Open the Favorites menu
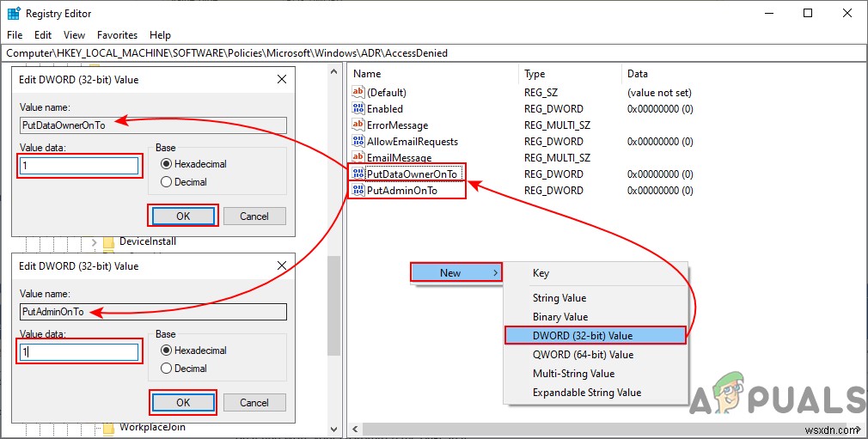 click(x=117, y=35)
